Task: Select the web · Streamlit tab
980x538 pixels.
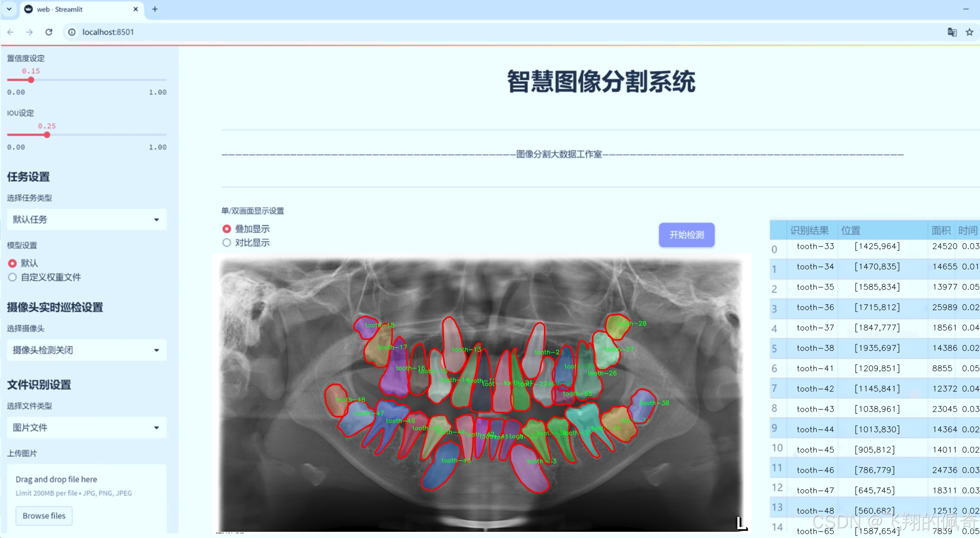Action: (x=81, y=9)
